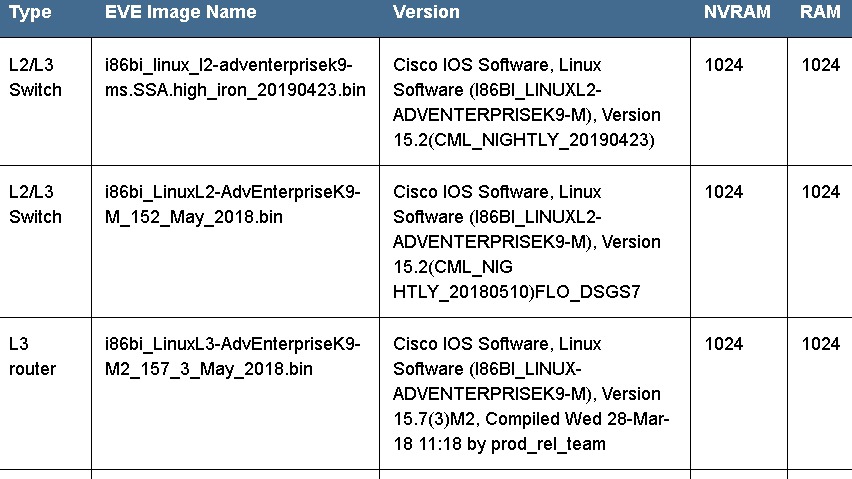The height and width of the screenshot is (479, 852).
Task: Click RAM value 1024 in M_152_May_2018 row
Action: pos(821,192)
